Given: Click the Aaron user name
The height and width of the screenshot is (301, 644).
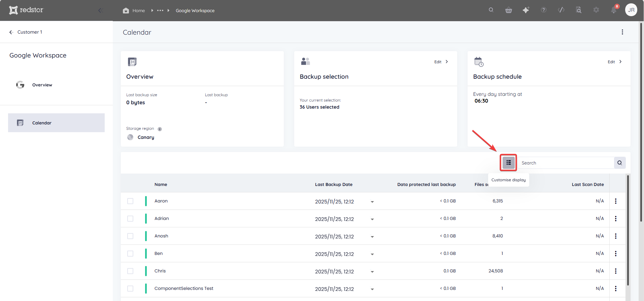Looking at the screenshot, I should (x=161, y=201).
